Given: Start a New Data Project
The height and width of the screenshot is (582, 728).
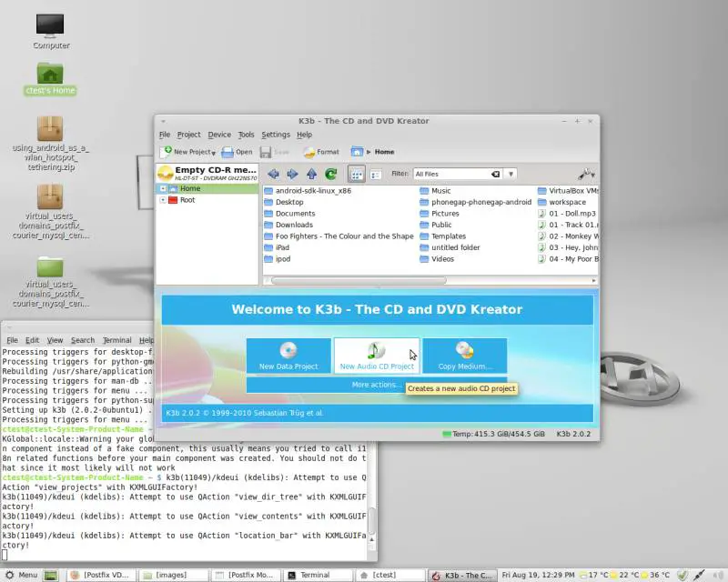Looking at the screenshot, I should click(288, 356).
